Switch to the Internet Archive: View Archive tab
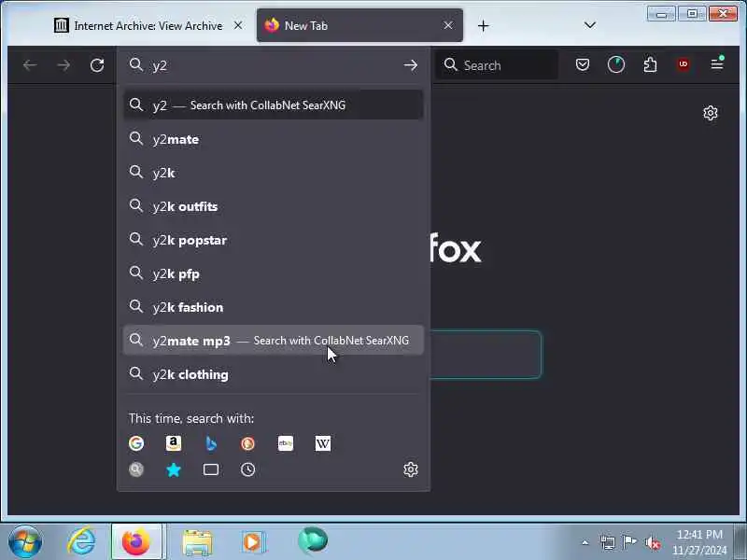This screenshot has height=560, width=747. tap(148, 26)
